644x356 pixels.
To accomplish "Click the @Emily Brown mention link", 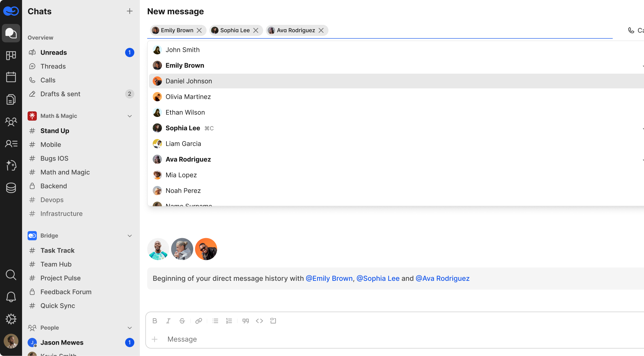I will pyautogui.click(x=329, y=278).
